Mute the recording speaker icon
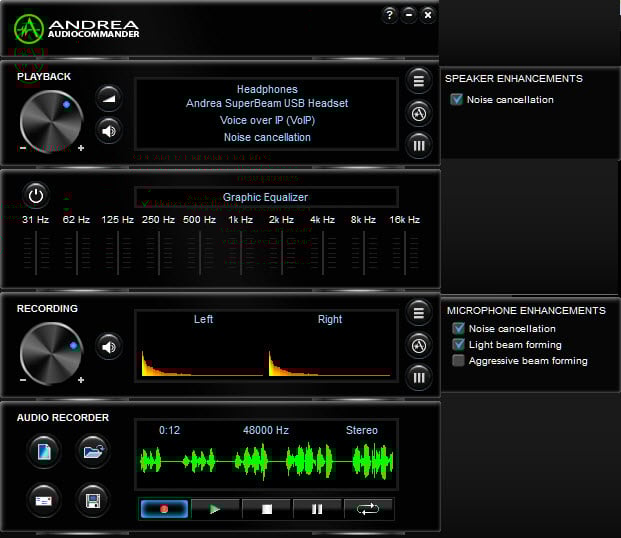 pyautogui.click(x=108, y=347)
